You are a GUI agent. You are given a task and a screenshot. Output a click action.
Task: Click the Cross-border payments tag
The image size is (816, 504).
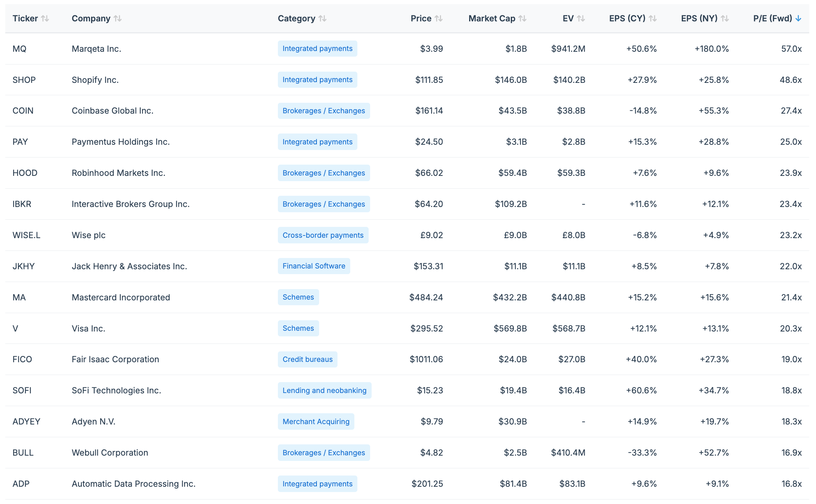click(323, 235)
